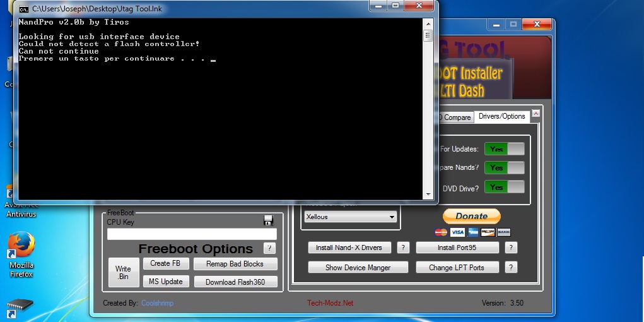The width and height of the screenshot is (644, 322).
Task: Click the yellow Donate button
Action: pyautogui.click(x=471, y=216)
